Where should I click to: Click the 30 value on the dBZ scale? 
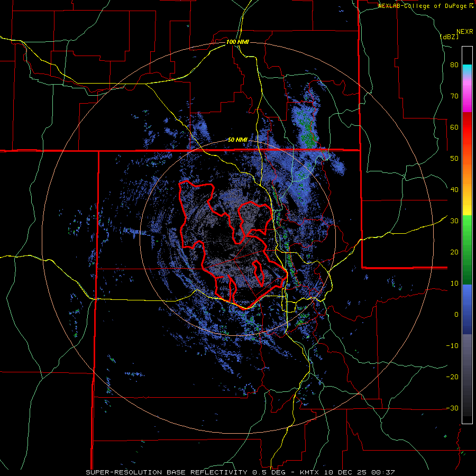454,221
